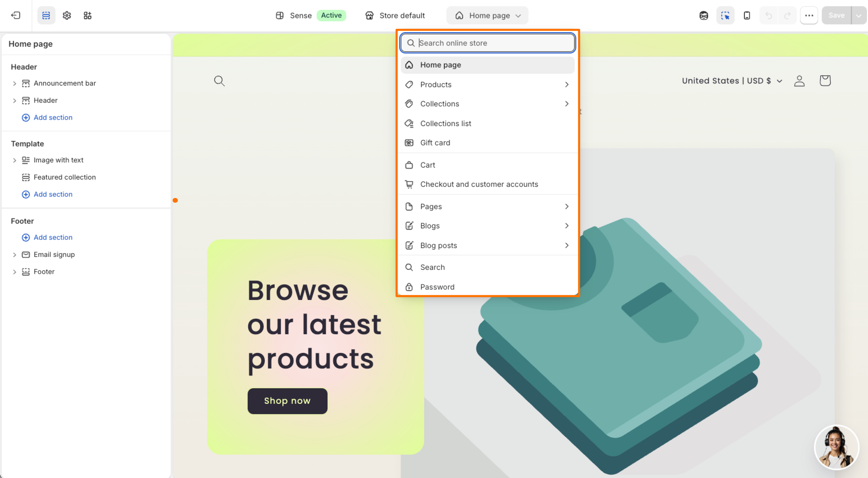Expand the Email signup section

click(14, 255)
